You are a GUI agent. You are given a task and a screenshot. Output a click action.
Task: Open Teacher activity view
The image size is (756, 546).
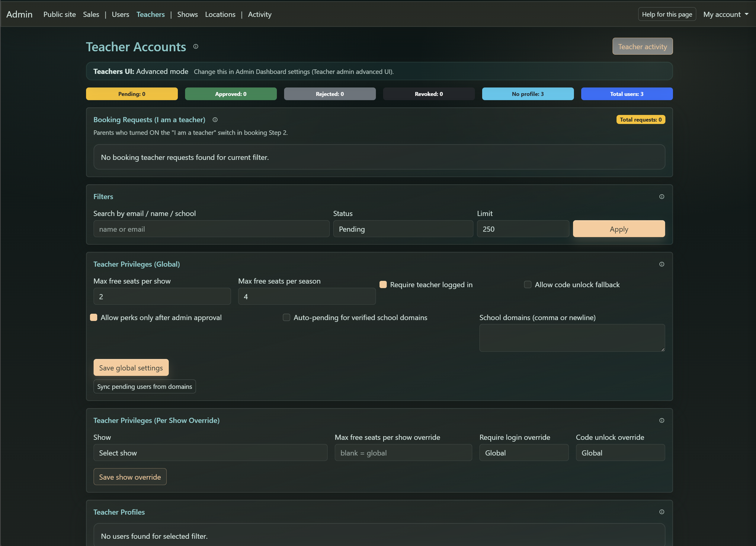[642, 46]
